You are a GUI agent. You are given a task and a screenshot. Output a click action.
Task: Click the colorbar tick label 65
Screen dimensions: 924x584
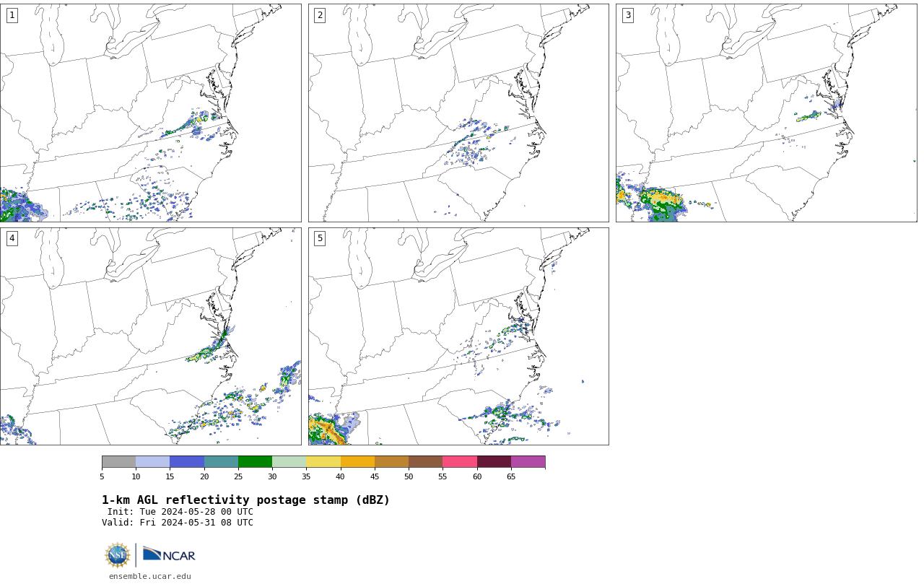(x=511, y=476)
